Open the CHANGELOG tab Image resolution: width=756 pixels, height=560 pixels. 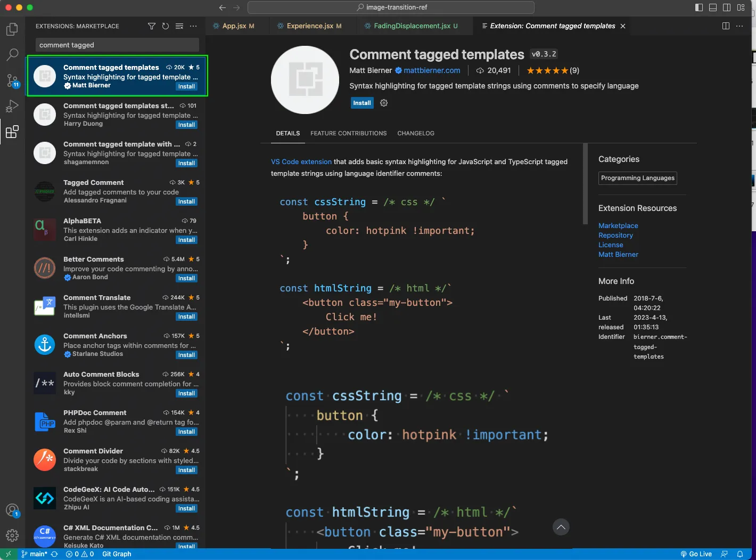pyautogui.click(x=416, y=133)
